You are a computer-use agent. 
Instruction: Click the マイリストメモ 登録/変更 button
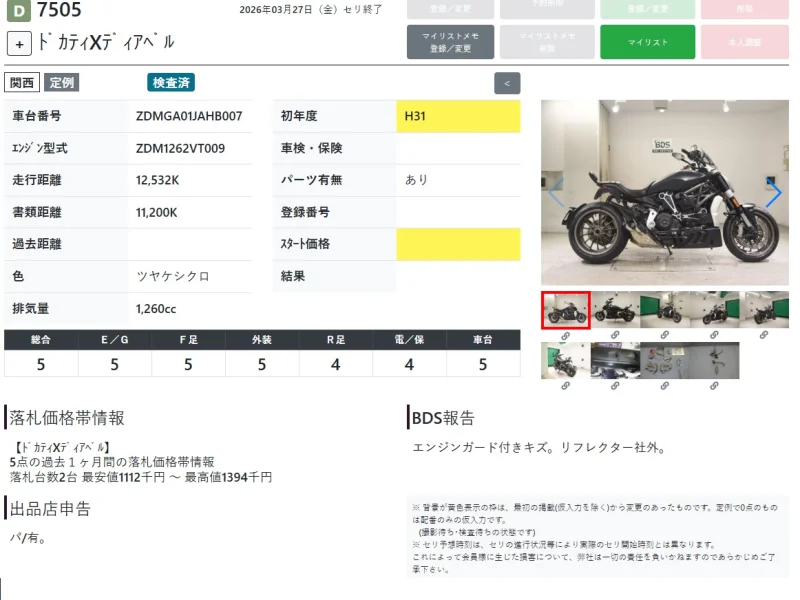451,42
